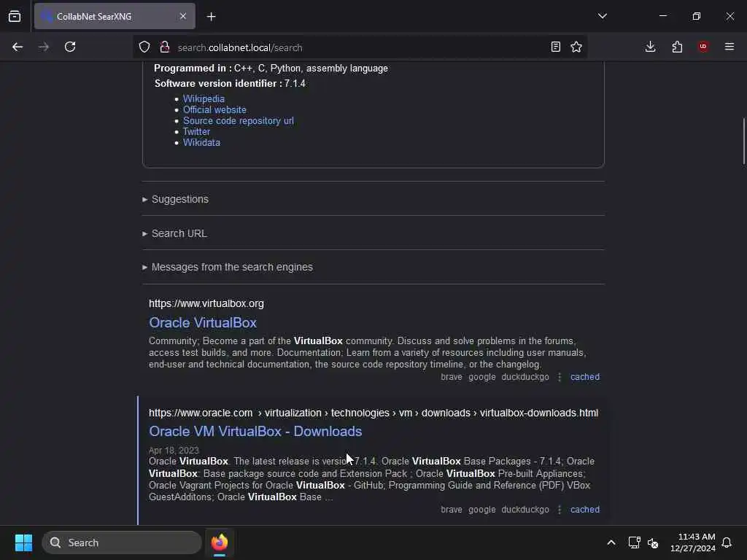
Task: Show hidden system tray icons
Action: [x=611, y=542]
